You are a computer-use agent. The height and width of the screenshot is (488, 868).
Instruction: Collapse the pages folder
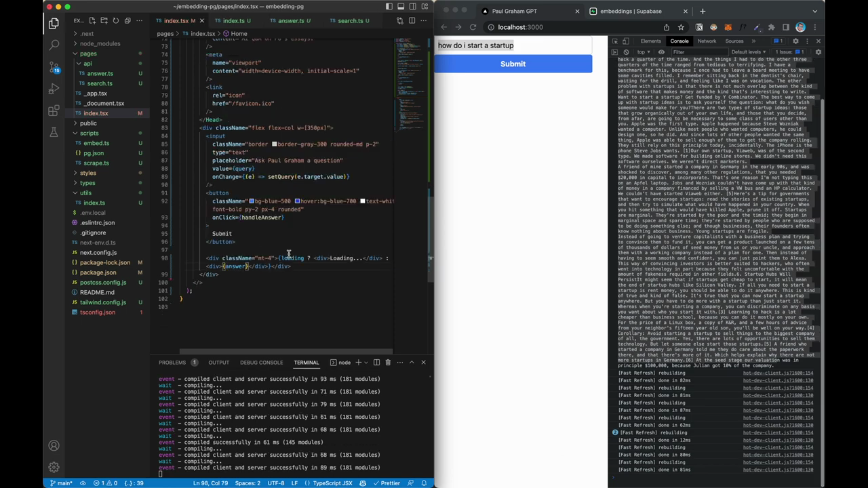click(x=88, y=54)
